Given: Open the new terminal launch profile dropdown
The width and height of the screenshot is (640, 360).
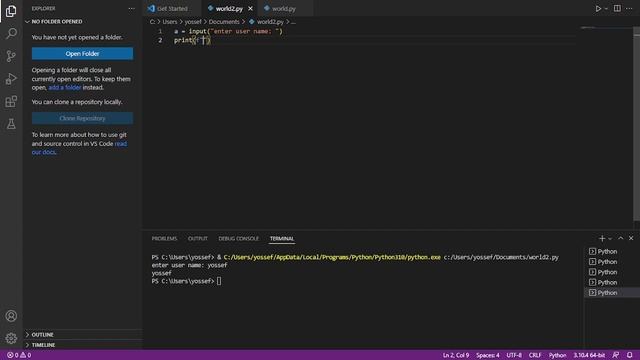Looking at the screenshot, I should 610,238.
